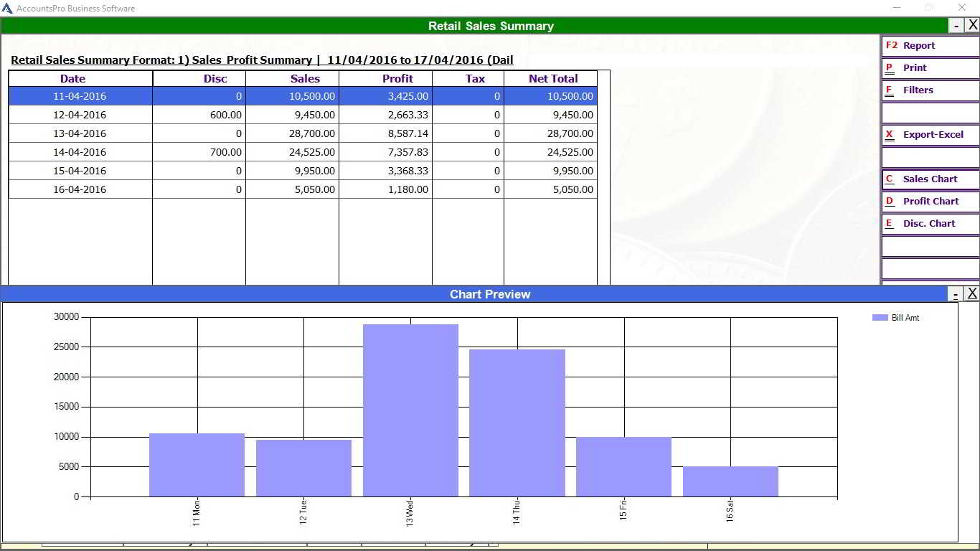Viewport: 980px width, 551px height.
Task: Open the Filters option
Action: point(930,90)
